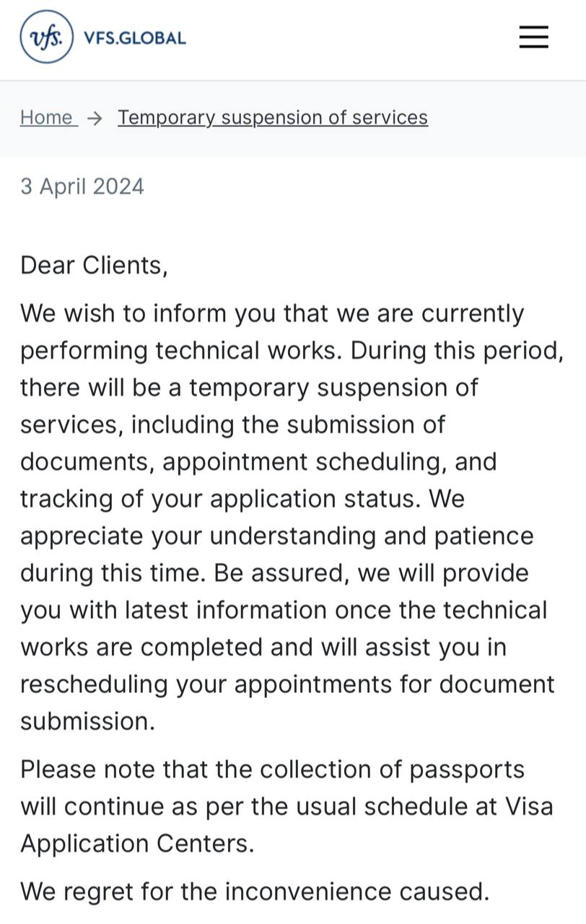Screen dimensions: 586x924
Task: Click the VFS.GLOBAL wordmark in header
Action: [135, 38]
